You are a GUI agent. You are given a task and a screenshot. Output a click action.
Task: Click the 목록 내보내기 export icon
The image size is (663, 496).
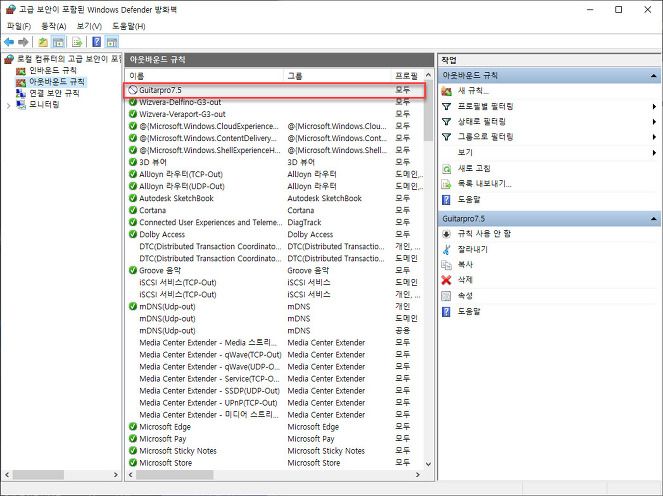coord(447,184)
